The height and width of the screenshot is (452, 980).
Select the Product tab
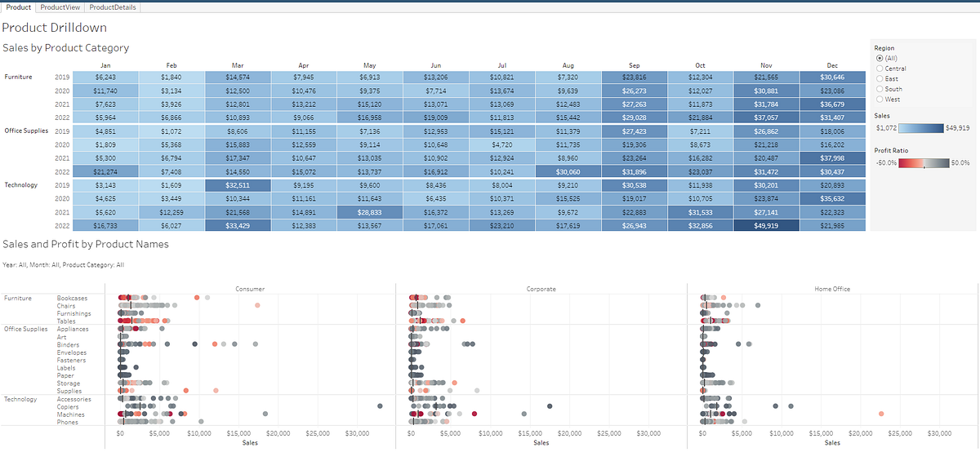click(x=19, y=7)
